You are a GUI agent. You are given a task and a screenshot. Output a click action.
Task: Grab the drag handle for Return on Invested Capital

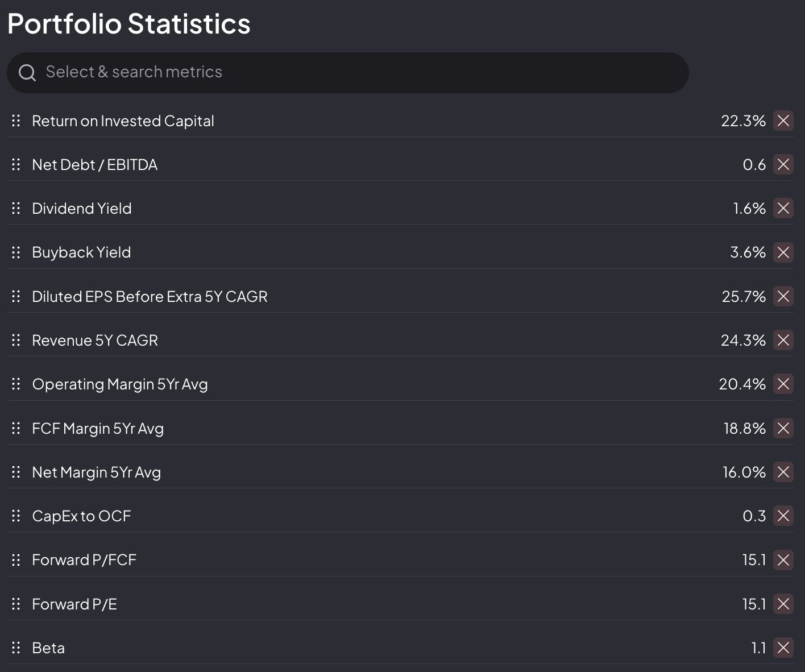pyautogui.click(x=16, y=121)
